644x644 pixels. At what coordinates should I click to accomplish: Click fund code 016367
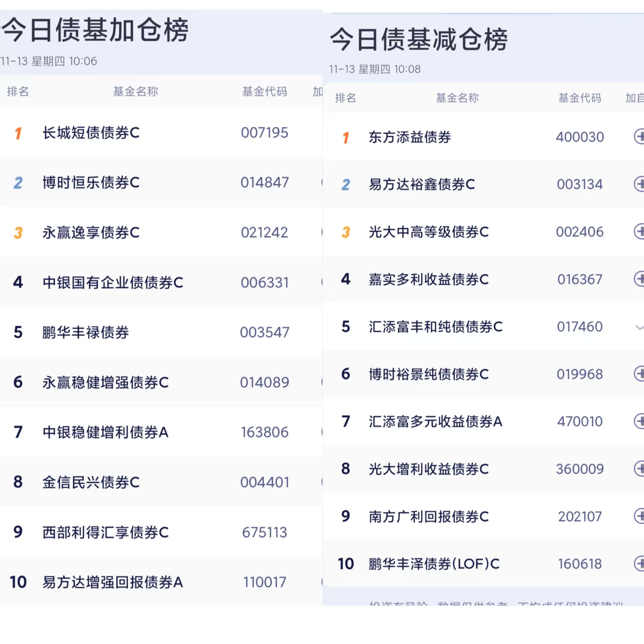580,279
